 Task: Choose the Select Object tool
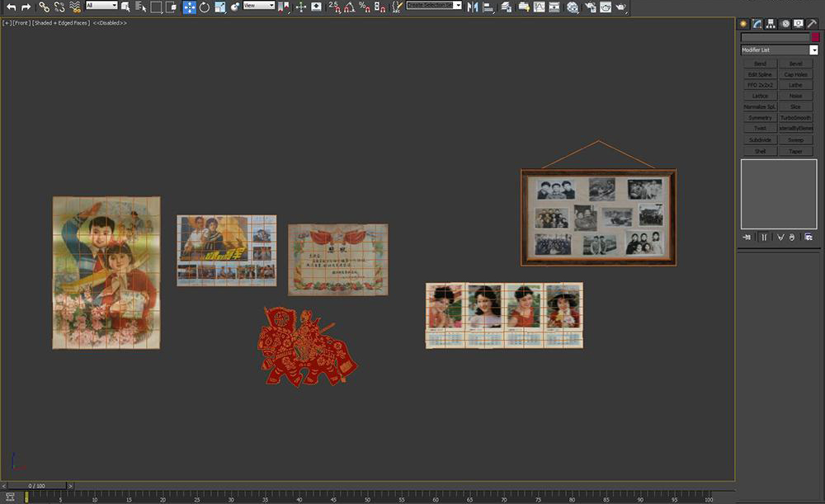[125, 7]
